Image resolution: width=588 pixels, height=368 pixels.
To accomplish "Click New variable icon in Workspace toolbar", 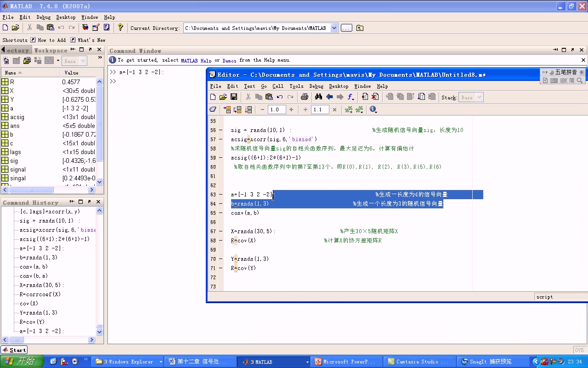I will coord(6,60).
